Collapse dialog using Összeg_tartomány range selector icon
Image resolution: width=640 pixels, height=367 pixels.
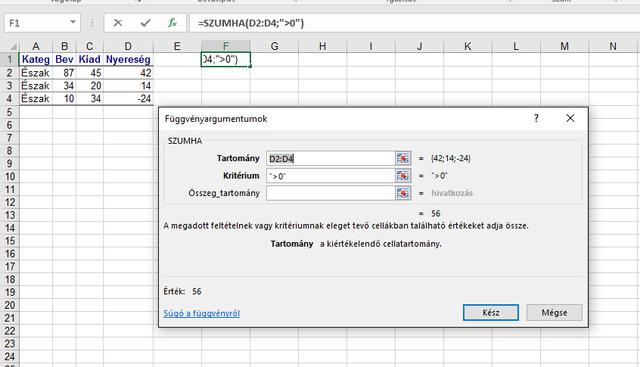pyautogui.click(x=402, y=193)
